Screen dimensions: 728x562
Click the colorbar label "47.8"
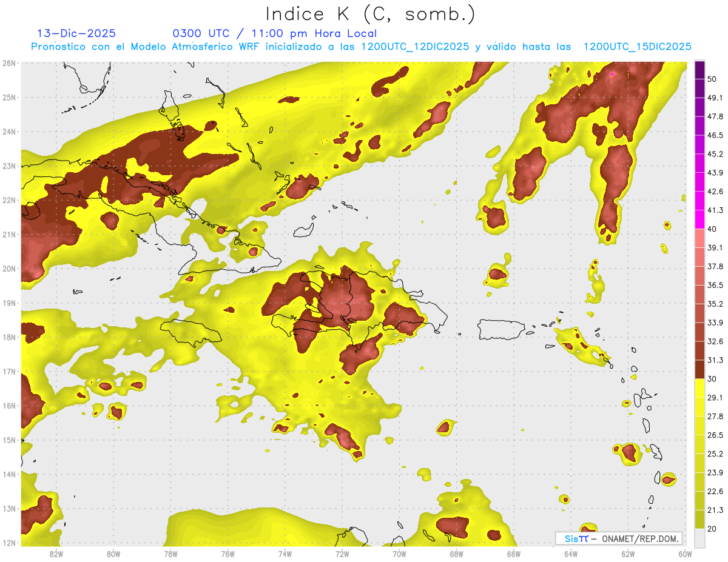coord(715,116)
